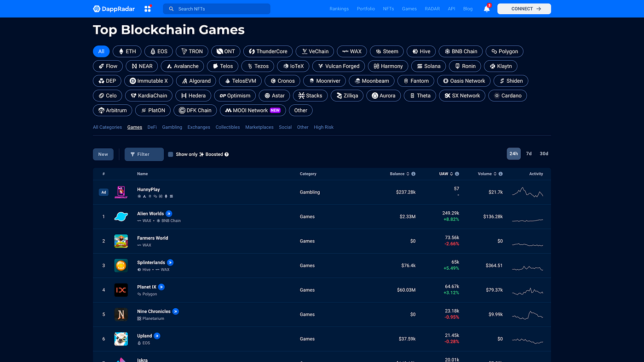644x362 pixels.
Task: Filter by Solana chain
Action: coord(429,66)
